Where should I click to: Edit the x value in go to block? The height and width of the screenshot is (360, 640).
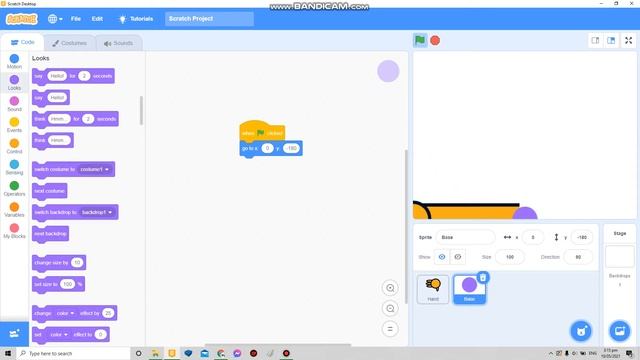[267, 148]
